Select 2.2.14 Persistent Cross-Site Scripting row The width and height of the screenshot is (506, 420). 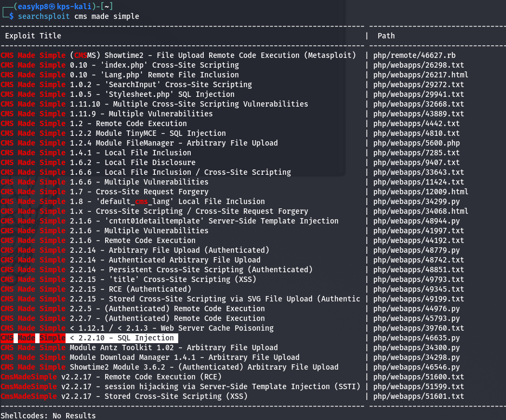157,270
